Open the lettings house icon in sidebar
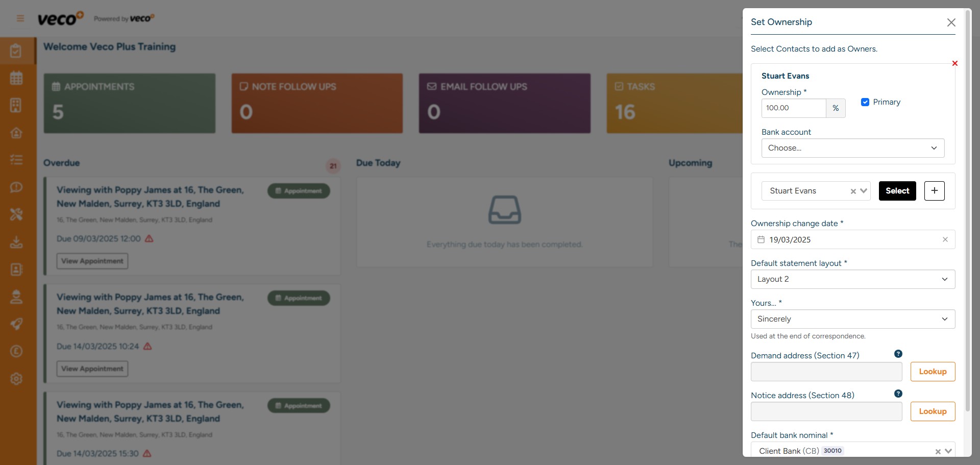The width and height of the screenshot is (980, 465). tap(17, 133)
